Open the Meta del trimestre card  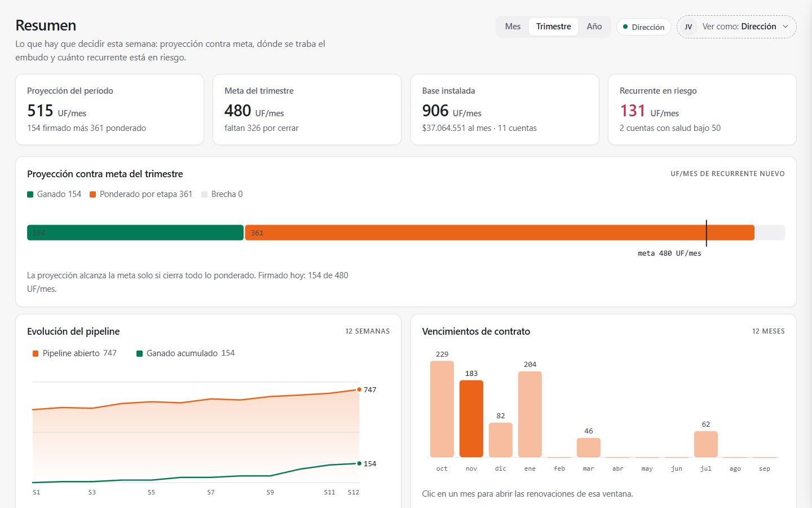pos(307,110)
